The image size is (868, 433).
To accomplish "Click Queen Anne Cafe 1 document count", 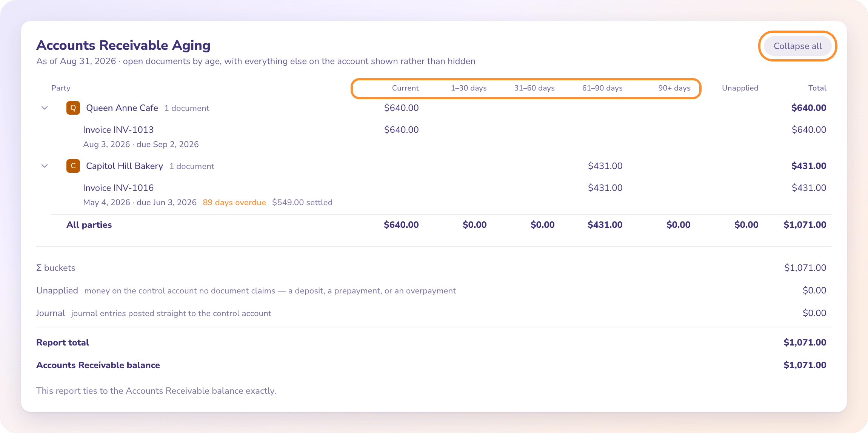I will click(187, 108).
